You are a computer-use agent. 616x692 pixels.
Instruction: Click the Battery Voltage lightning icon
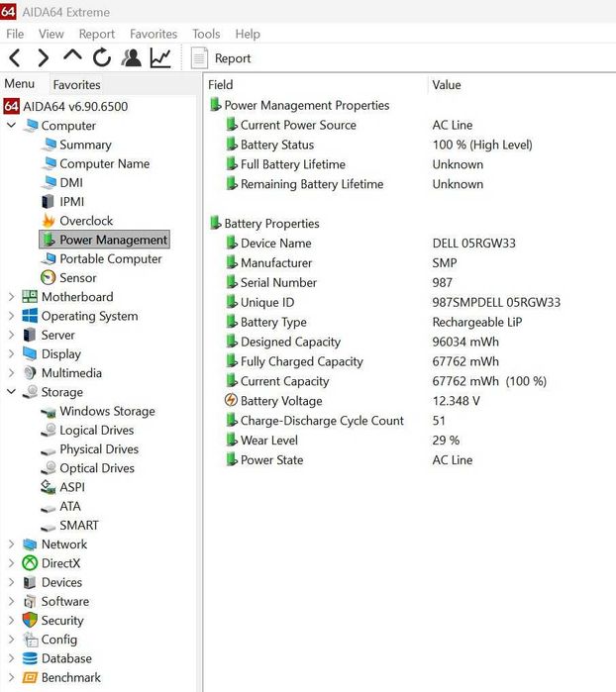point(231,400)
